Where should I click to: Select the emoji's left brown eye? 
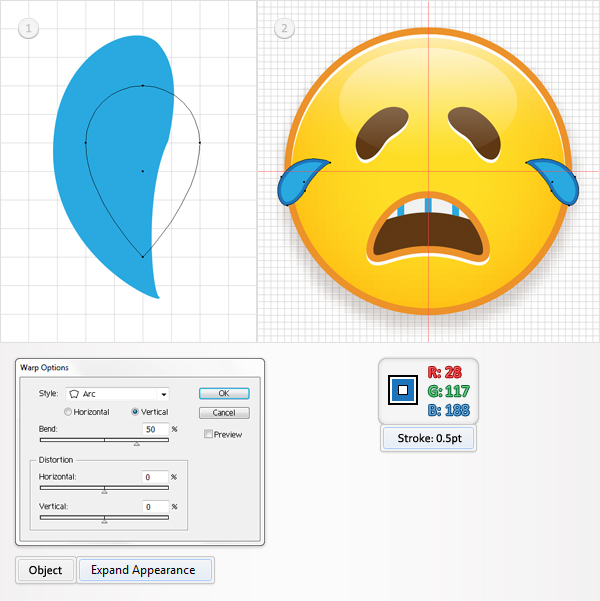(x=381, y=133)
